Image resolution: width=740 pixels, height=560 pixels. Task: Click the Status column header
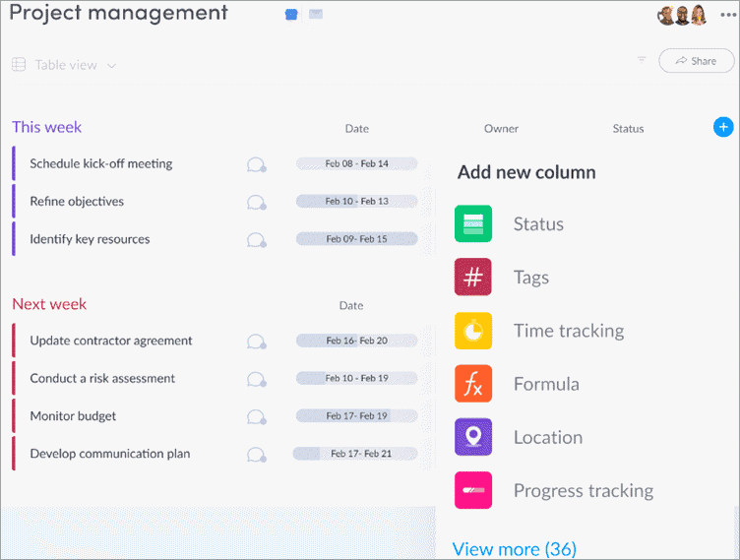(628, 128)
